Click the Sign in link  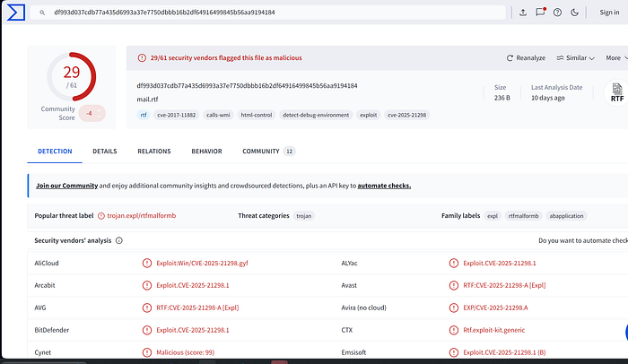(x=609, y=13)
